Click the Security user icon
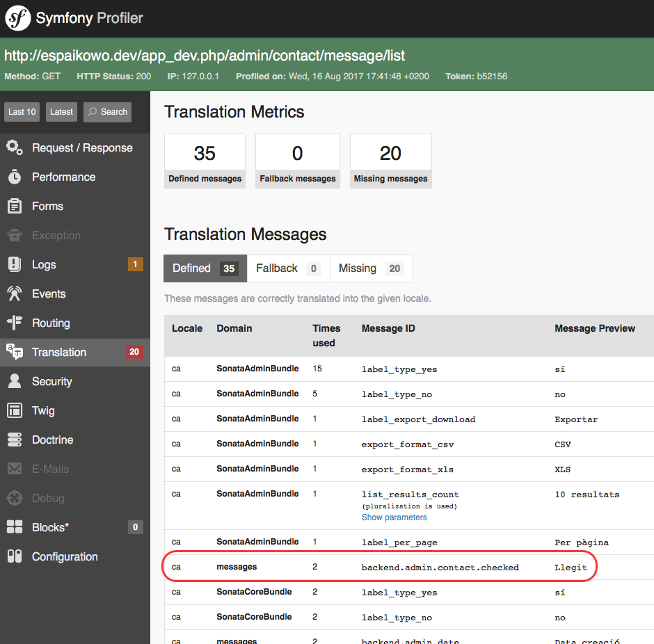The width and height of the screenshot is (654, 644). 15,381
